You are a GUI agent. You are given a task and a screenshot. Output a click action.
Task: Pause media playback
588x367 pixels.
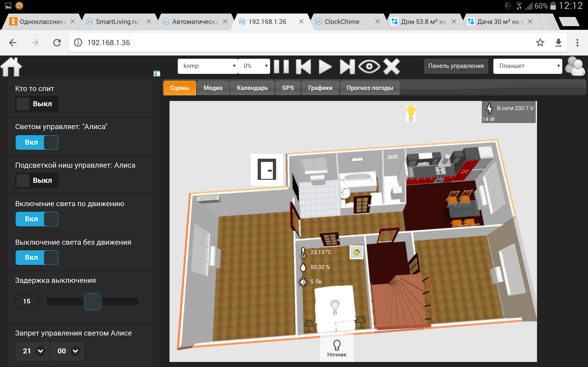click(x=281, y=66)
